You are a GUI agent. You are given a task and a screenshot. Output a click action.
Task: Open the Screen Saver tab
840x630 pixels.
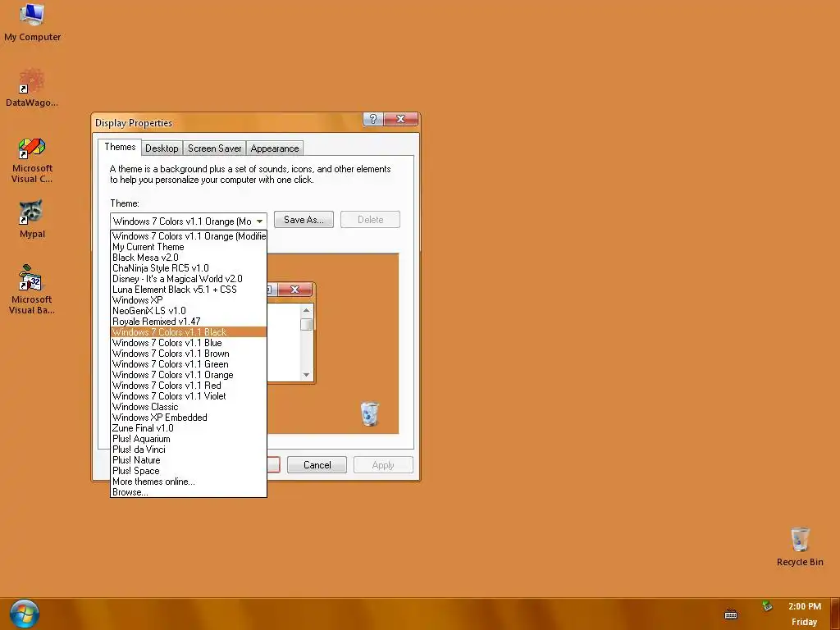(214, 148)
